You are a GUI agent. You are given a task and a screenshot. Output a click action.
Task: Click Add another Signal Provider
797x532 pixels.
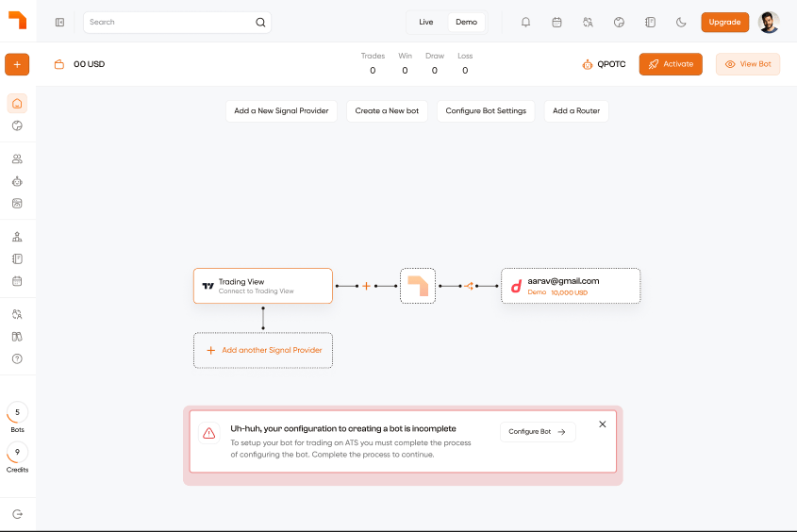[x=263, y=350]
